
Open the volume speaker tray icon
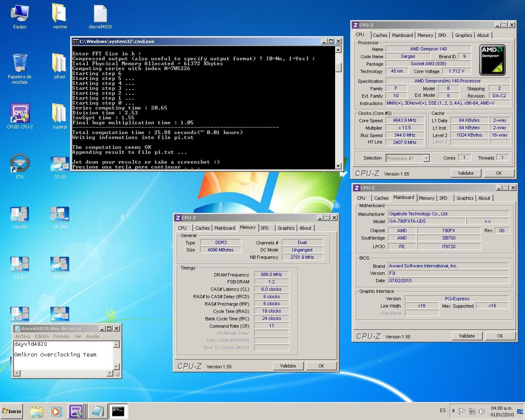[482, 411]
